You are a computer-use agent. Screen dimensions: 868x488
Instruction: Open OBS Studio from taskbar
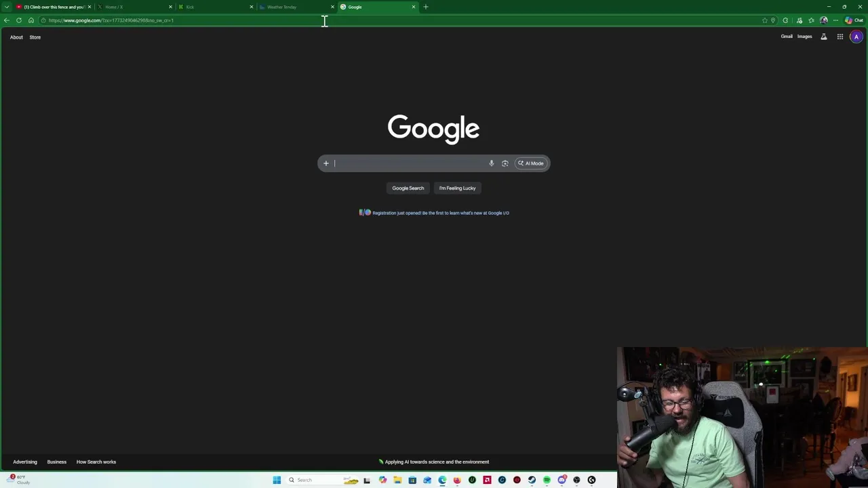pyautogui.click(x=576, y=480)
